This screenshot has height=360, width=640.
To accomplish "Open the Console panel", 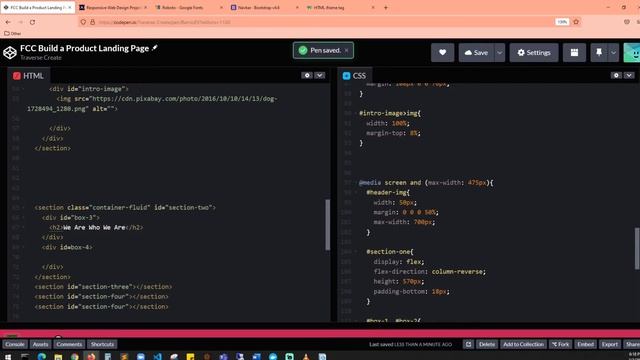I will click(15, 344).
